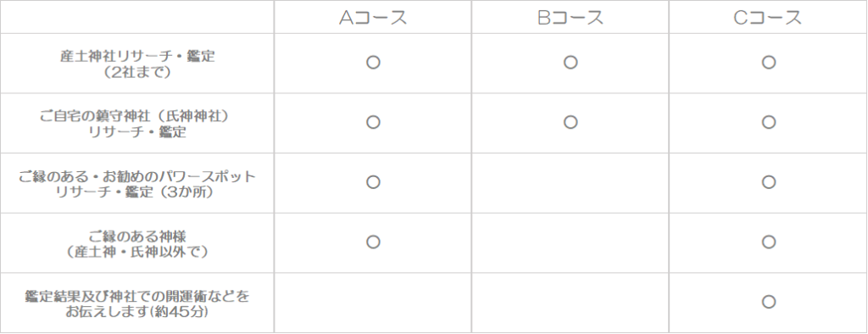This screenshot has height=334, width=868.
Task: Click Cコース circle for ご自宅の鎮守神社 row
Action: click(768, 122)
